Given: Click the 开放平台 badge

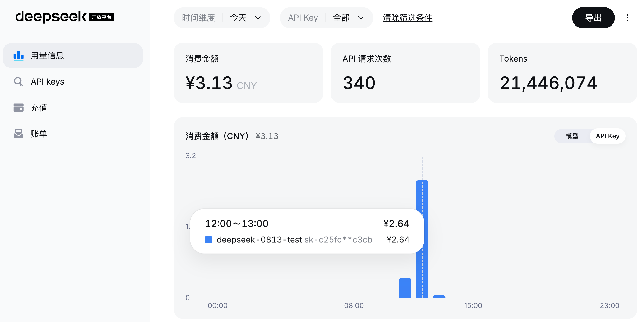Looking at the screenshot, I should [101, 17].
